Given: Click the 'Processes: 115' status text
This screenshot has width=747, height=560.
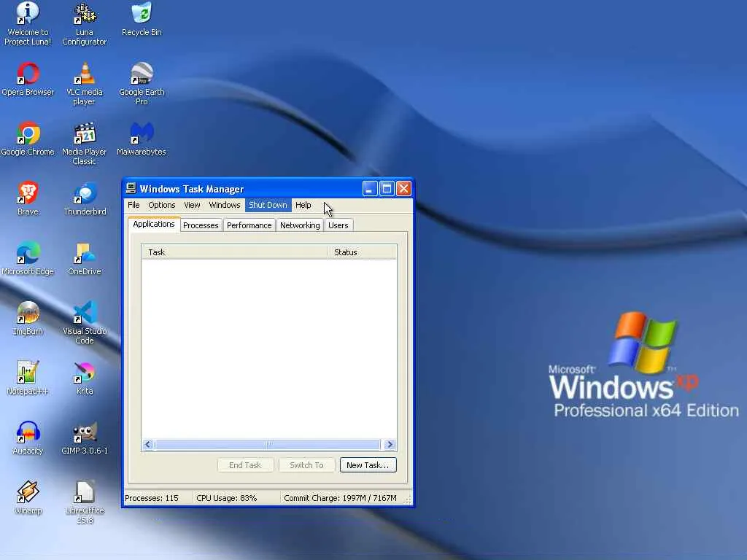Looking at the screenshot, I should pos(152,498).
